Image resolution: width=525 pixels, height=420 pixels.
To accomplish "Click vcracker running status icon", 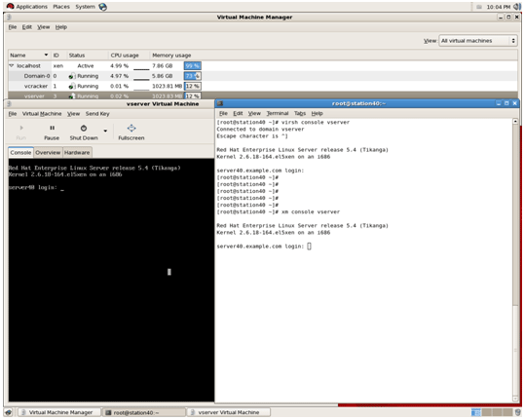I will pyautogui.click(x=72, y=87).
